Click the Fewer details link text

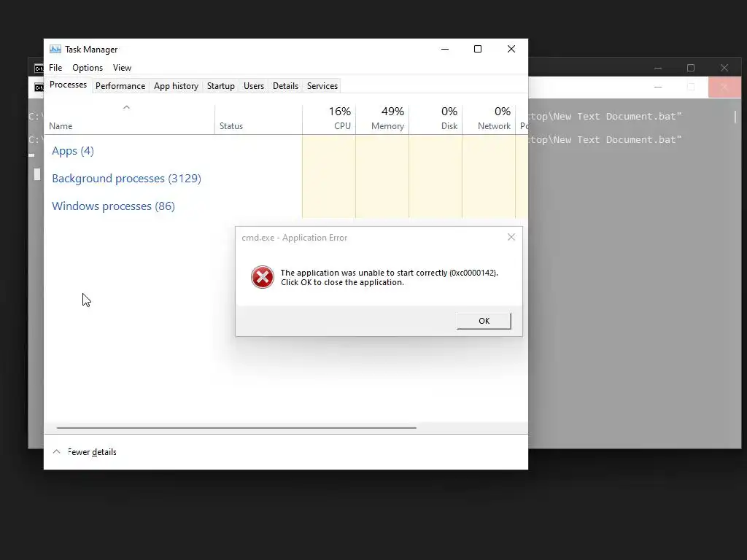92,452
